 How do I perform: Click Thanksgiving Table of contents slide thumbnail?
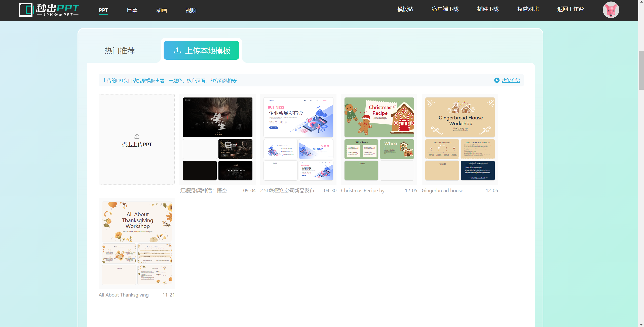click(119, 253)
